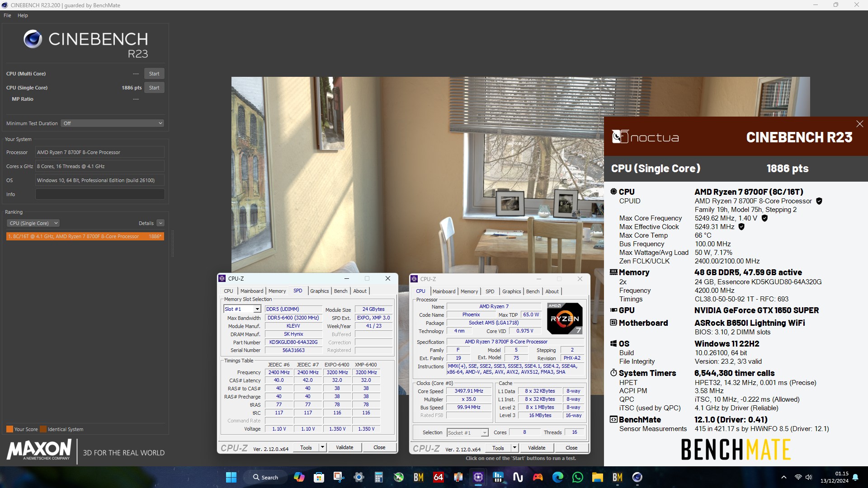Open Settings gear in the taskbar
868x488 pixels.
[x=359, y=477]
